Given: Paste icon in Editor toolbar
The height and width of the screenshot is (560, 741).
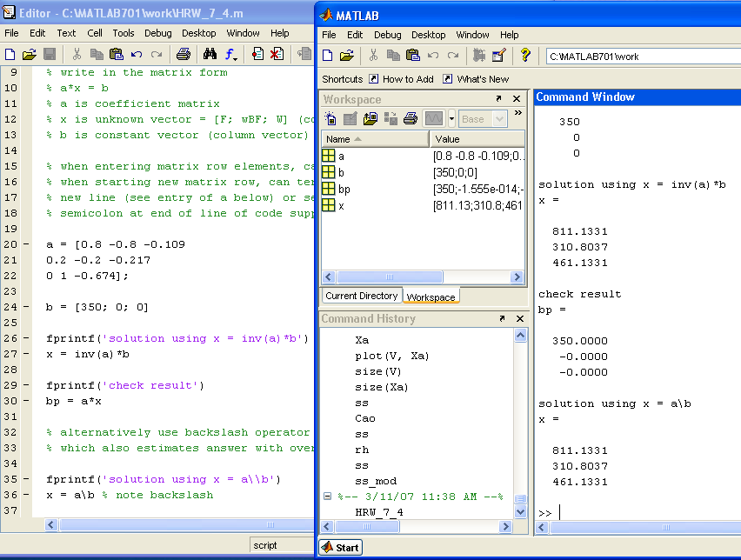Looking at the screenshot, I should tap(117, 54).
